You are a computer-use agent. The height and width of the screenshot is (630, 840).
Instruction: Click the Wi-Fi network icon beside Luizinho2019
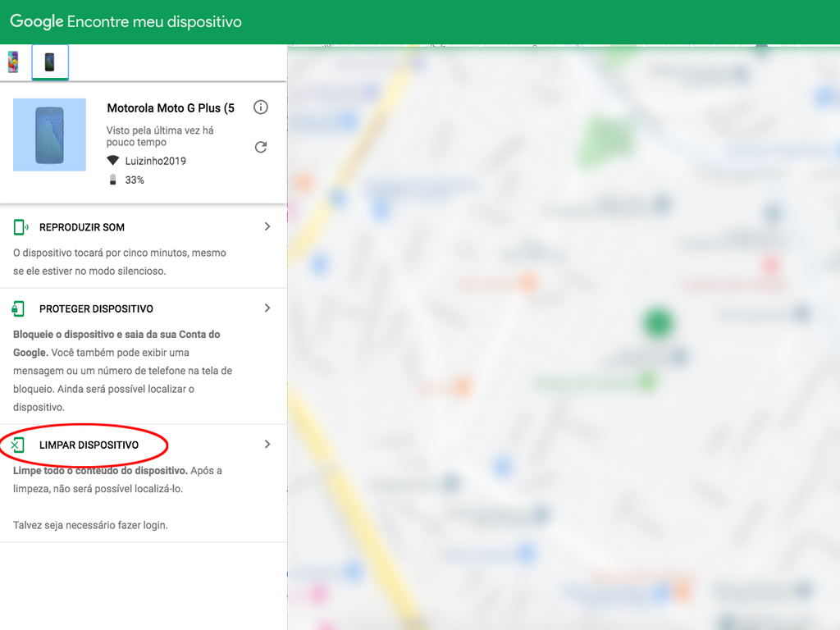(112, 161)
